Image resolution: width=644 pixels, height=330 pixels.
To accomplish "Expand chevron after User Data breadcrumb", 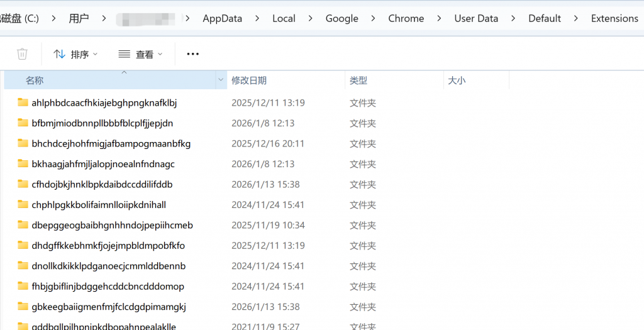I will click(x=513, y=18).
